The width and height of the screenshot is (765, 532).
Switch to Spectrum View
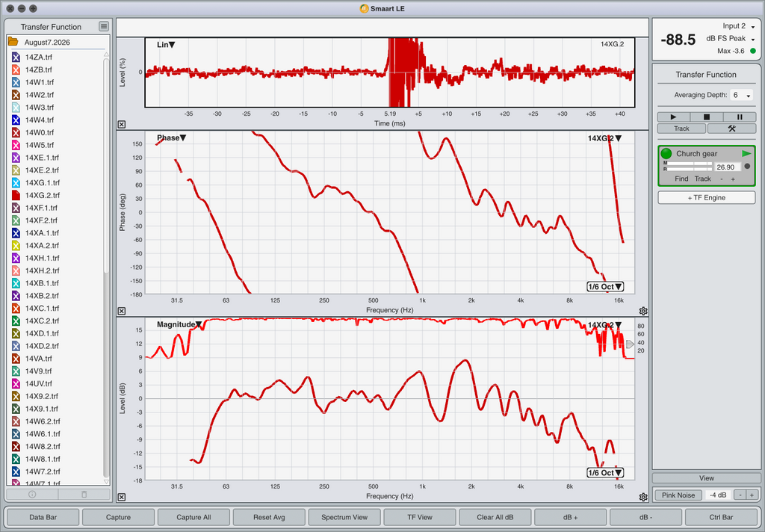click(344, 517)
